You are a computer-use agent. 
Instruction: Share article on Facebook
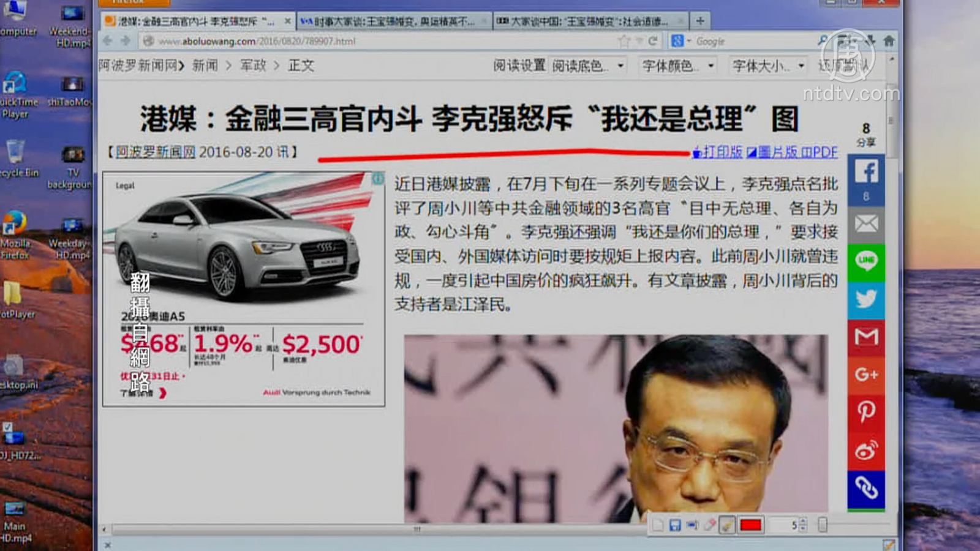865,172
